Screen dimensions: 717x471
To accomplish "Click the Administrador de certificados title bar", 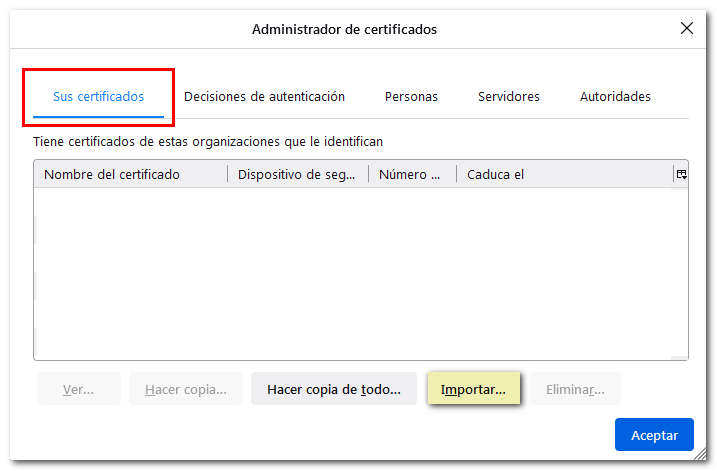I will point(344,29).
